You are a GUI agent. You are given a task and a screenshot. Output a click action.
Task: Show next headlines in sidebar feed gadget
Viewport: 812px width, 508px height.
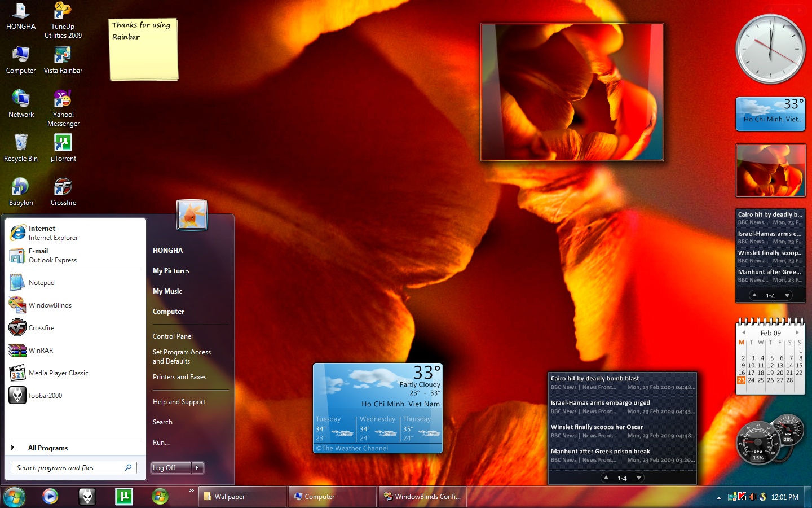pyautogui.click(x=787, y=295)
